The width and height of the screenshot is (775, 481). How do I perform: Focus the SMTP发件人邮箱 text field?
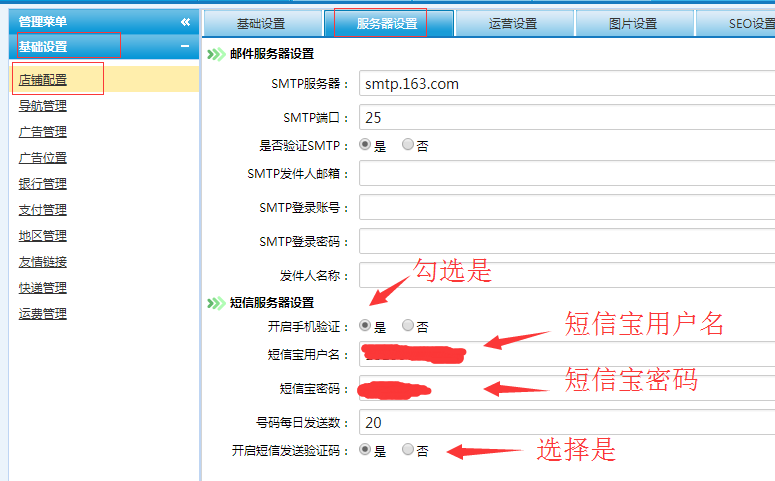pyautogui.click(x=566, y=174)
